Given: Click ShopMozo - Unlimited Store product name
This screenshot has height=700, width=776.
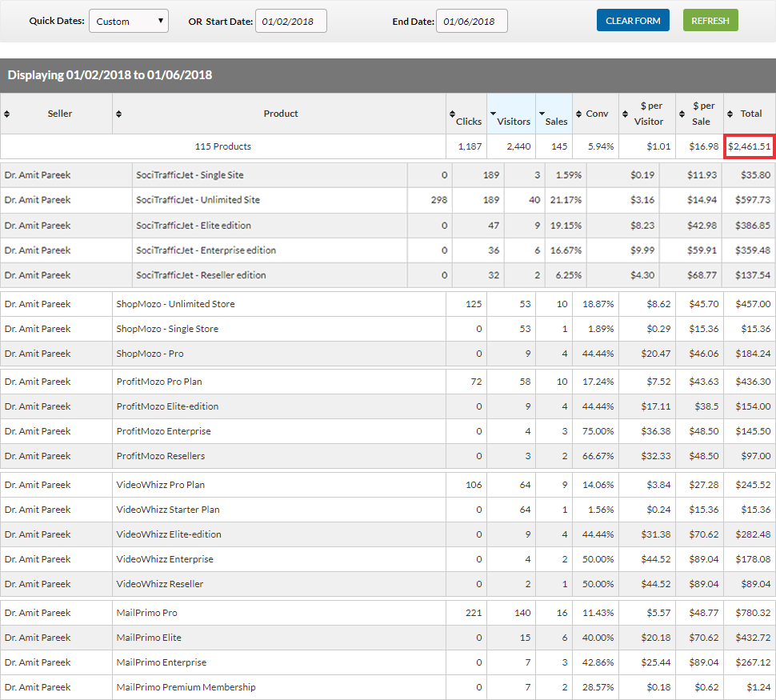Looking at the screenshot, I should point(175,304).
